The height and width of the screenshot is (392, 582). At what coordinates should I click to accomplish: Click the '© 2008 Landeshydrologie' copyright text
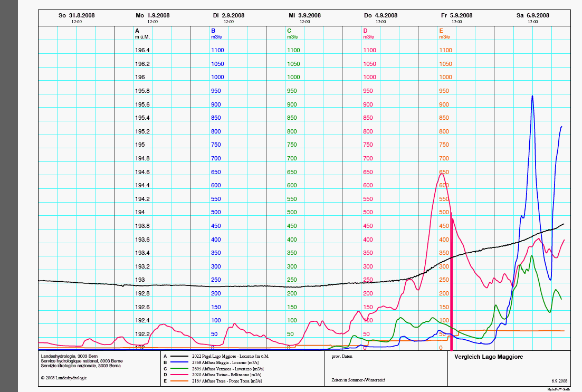point(64,378)
